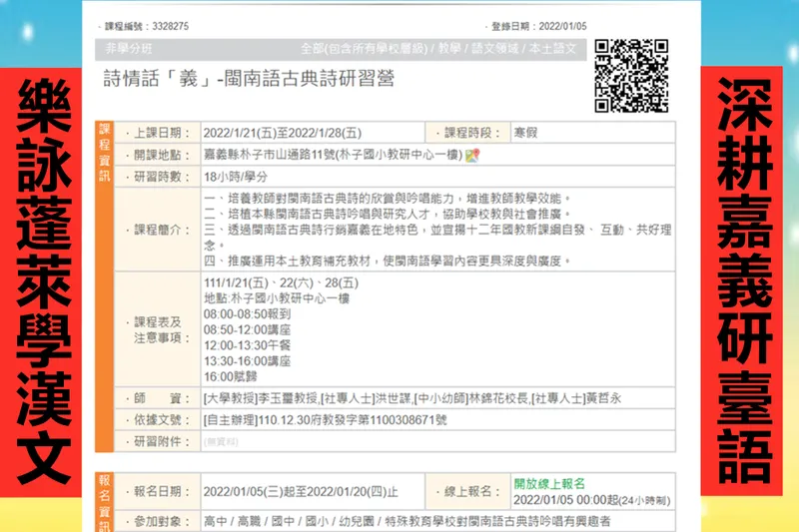Screen dimensions: 799x532
Task: Click instructor name 李玉璽教授
Action: [x=253, y=398]
